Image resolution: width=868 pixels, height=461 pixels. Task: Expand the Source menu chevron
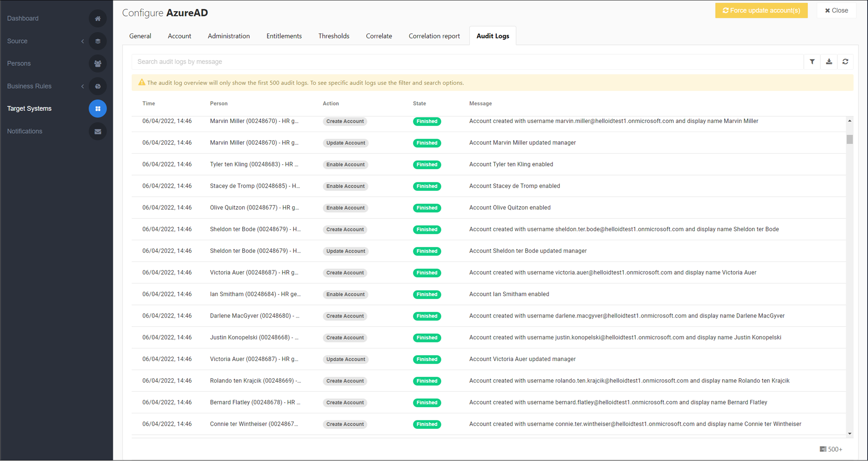(x=83, y=41)
